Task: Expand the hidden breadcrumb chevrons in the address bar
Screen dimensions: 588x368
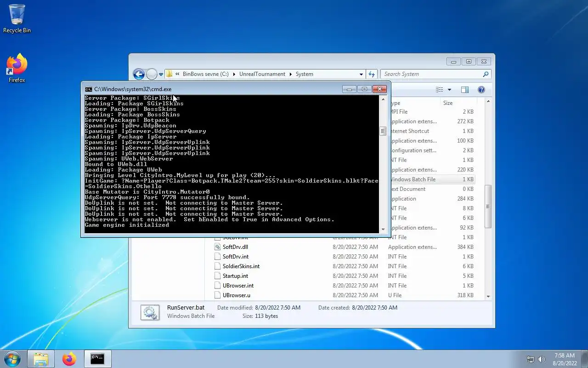Action: click(x=177, y=74)
